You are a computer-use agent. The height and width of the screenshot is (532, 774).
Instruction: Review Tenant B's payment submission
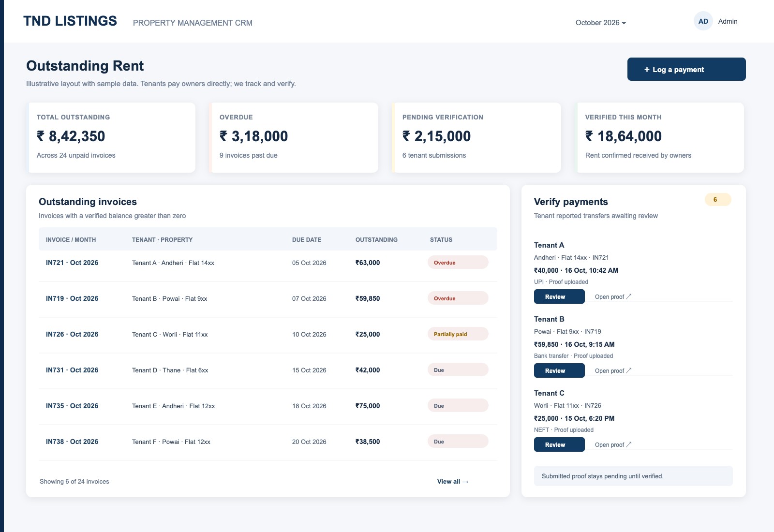click(x=559, y=370)
